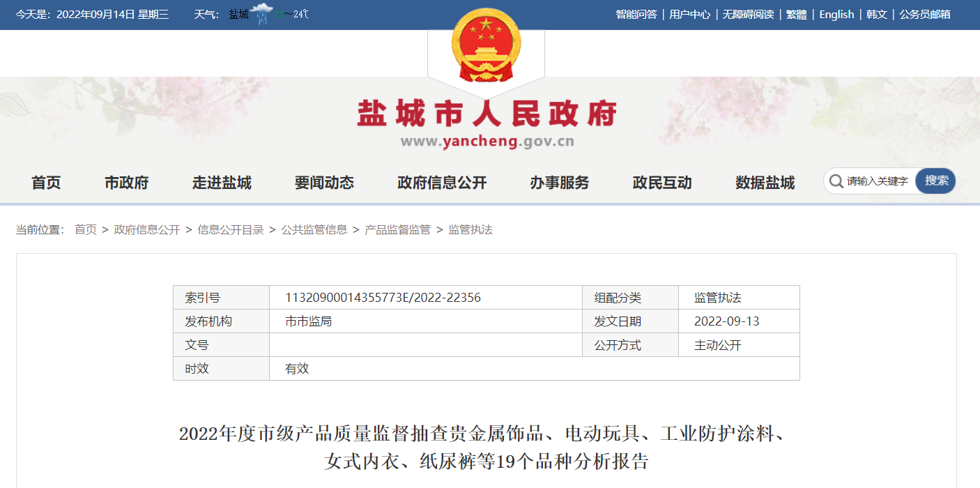Image resolution: width=980 pixels, height=488 pixels.
Task: Select index number 11320900014355773E/2022-22356
Action: 383,298
